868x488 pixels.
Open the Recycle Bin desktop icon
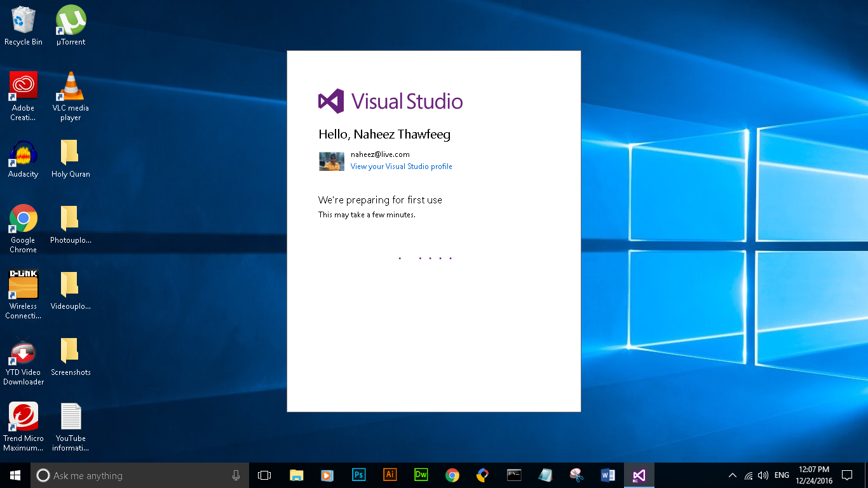24,25
